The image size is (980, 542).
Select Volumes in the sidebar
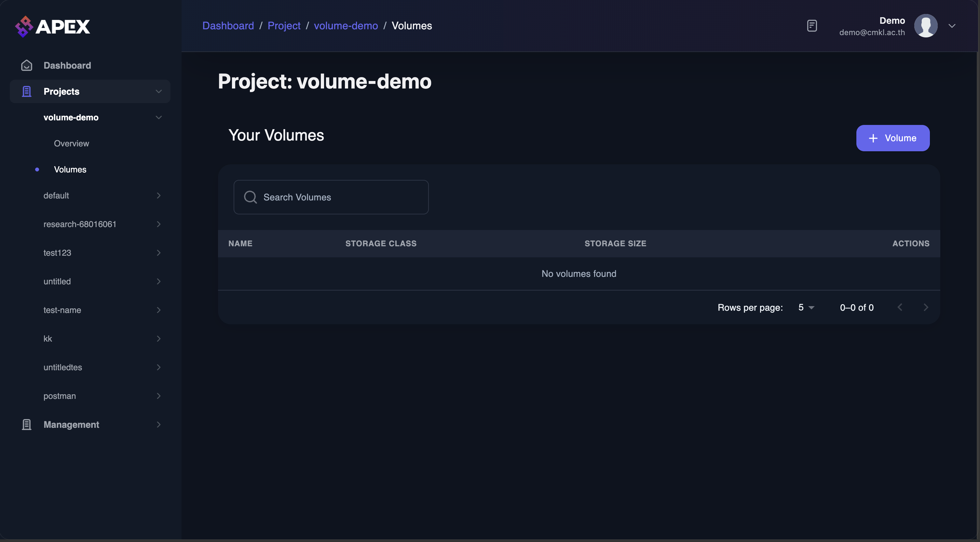click(70, 169)
